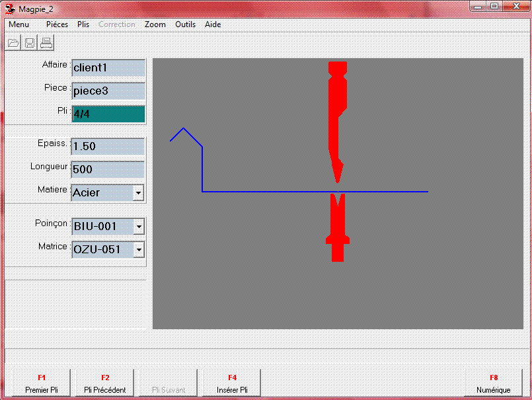This screenshot has height=400, width=532.
Task: Click the Longueur field with 500
Action: [x=108, y=169]
